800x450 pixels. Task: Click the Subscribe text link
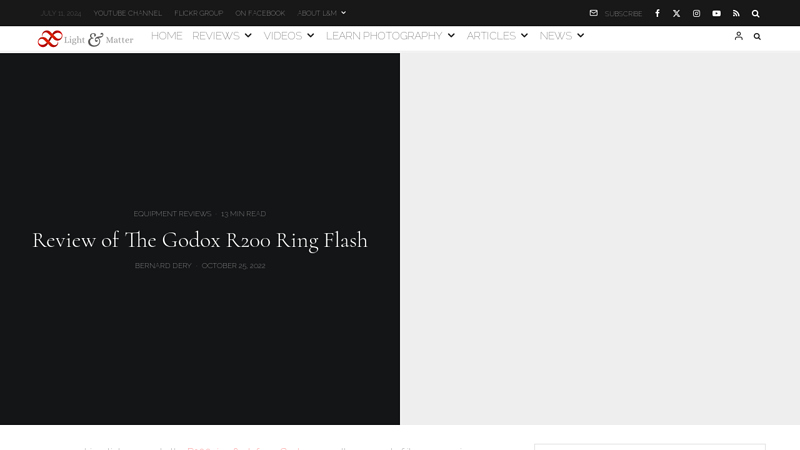[623, 14]
